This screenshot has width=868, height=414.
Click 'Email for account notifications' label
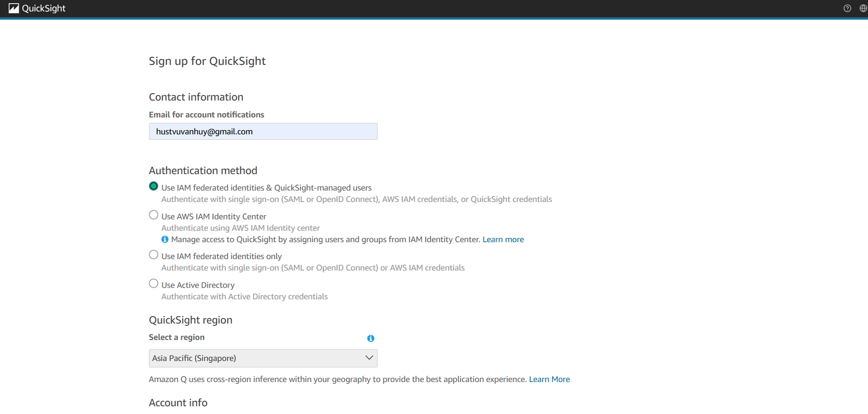(206, 115)
